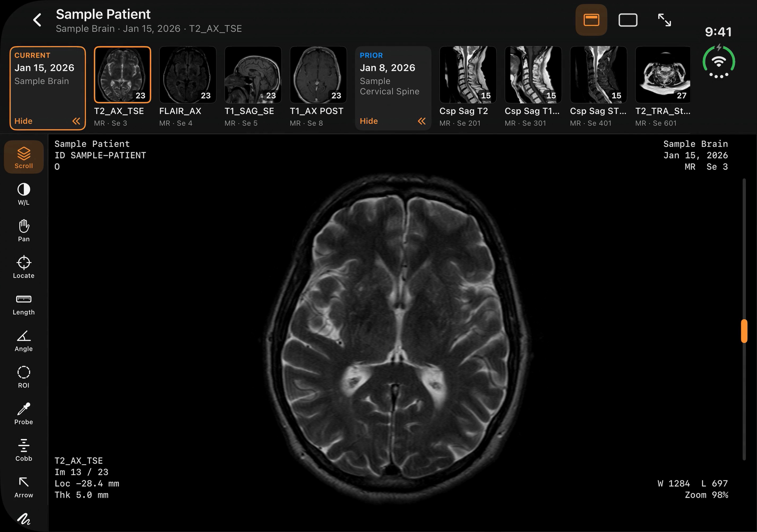The height and width of the screenshot is (532, 757).
Task: Open the Csp Sag T1 series thumbnail
Action: pyautogui.click(x=533, y=75)
